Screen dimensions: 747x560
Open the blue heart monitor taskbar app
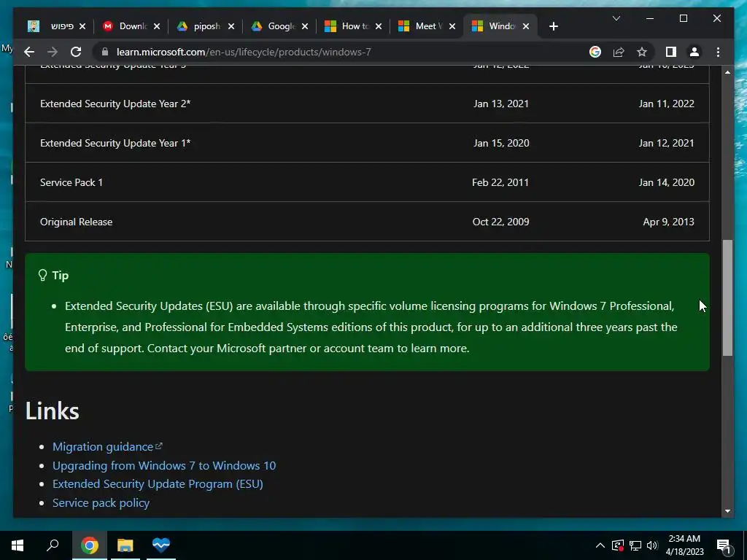pyautogui.click(x=161, y=545)
